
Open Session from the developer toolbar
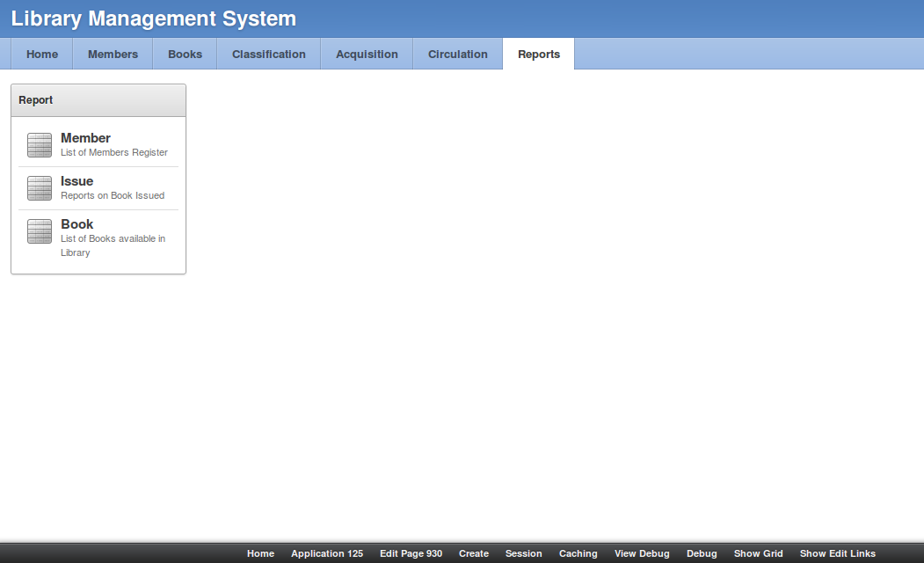click(x=523, y=553)
